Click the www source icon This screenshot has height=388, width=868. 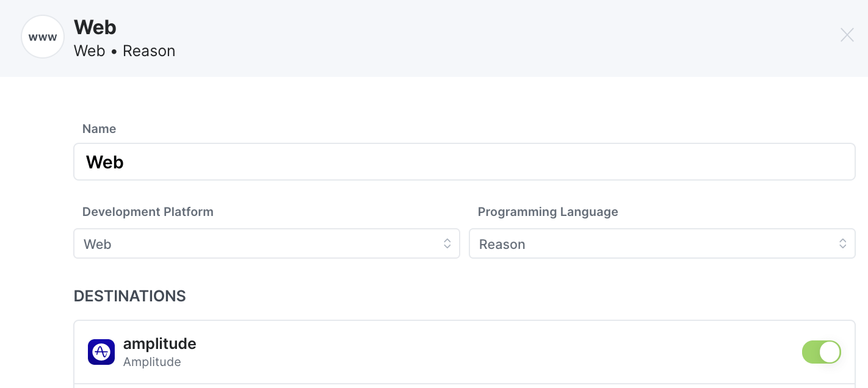click(43, 37)
